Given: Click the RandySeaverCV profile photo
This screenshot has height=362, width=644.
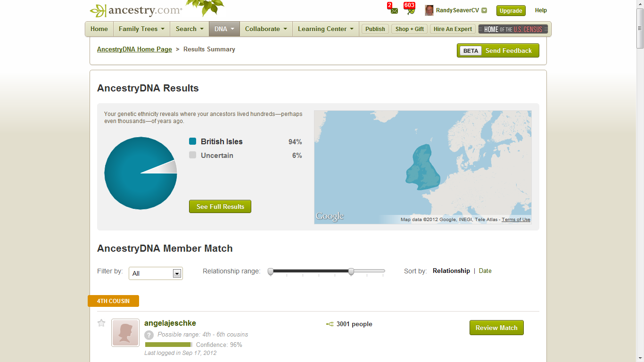Looking at the screenshot, I should [429, 10].
